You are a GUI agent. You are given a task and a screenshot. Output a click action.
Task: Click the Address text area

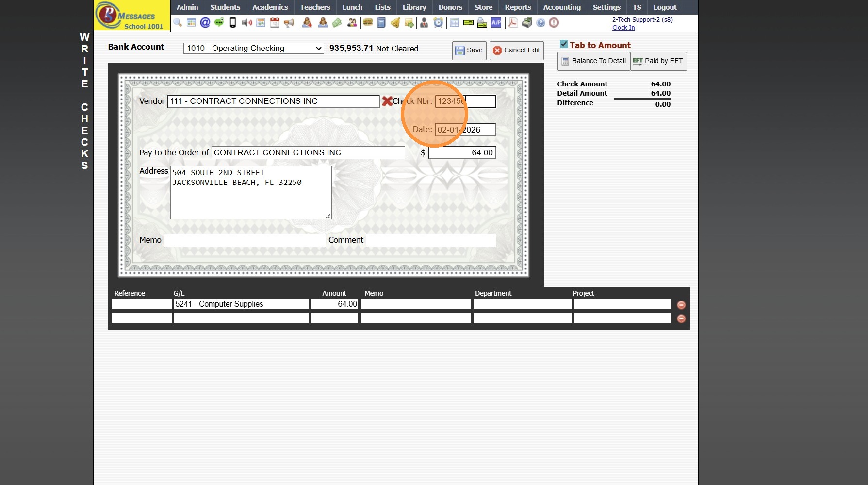(251, 193)
